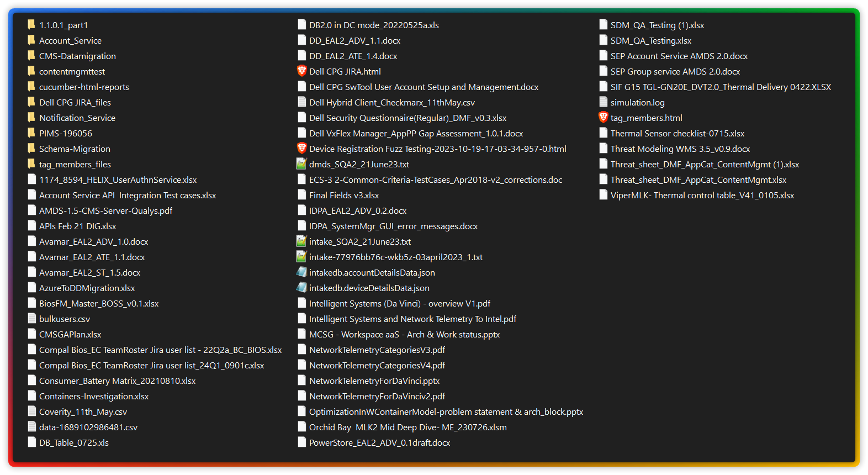Click the folder icon next to 1.1.0.1_part1
This screenshot has height=475, width=868.
tap(31, 24)
